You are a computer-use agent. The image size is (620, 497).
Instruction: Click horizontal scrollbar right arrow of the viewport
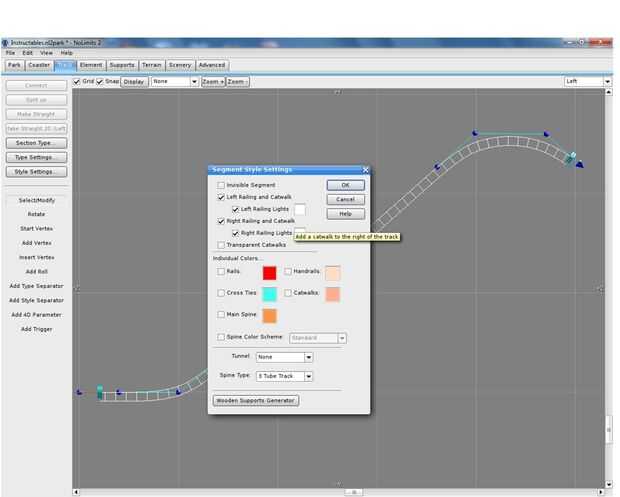click(x=601, y=492)
